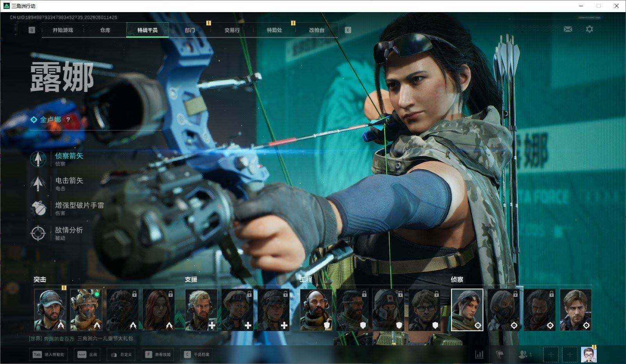Open the 特勤处 tab

[274, 30]
